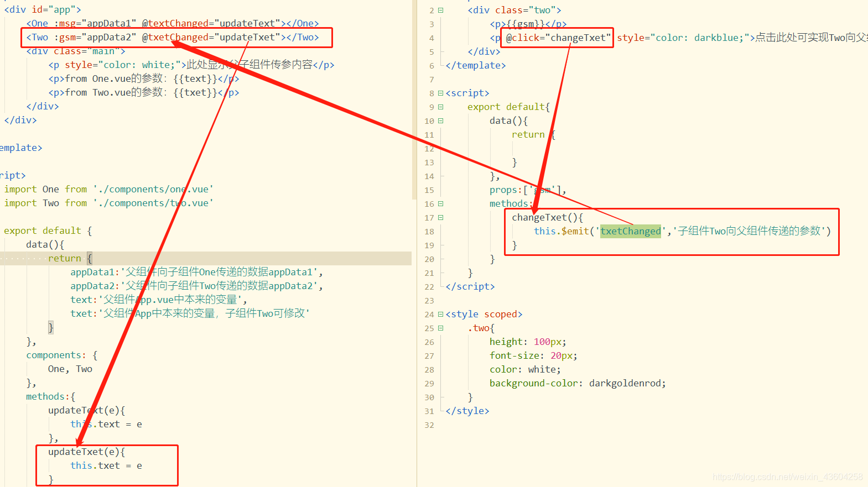Click the 'this.txet = e' statement
Image resolution: width=868 pixels, height=487 pixels.
point(106,465)
